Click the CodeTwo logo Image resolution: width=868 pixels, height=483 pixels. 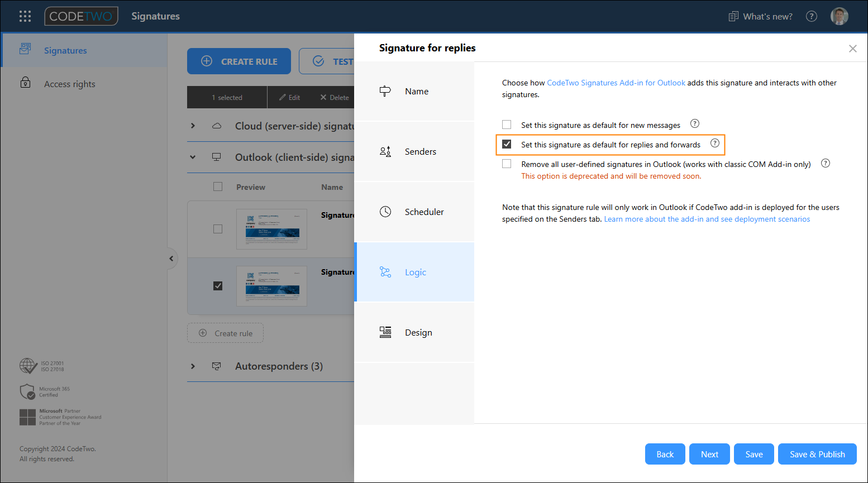pyautogui.click(x=82, y=16)
